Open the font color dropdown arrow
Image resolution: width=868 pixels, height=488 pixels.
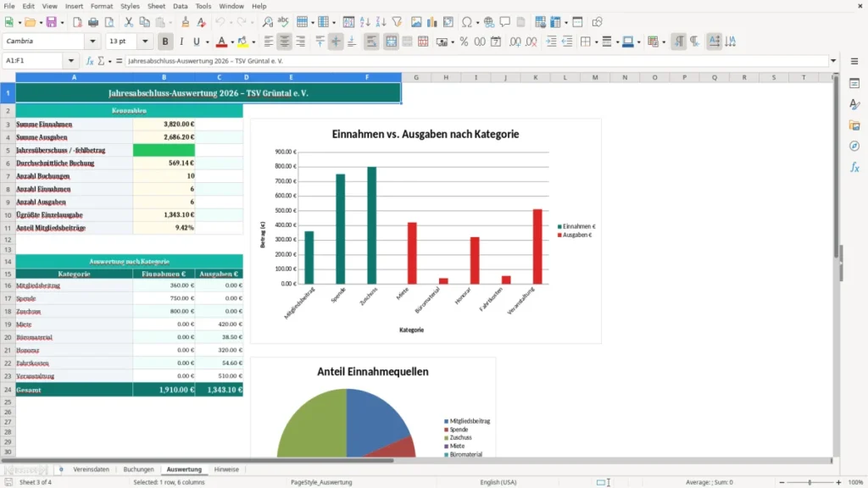click(x=232, y=42)
